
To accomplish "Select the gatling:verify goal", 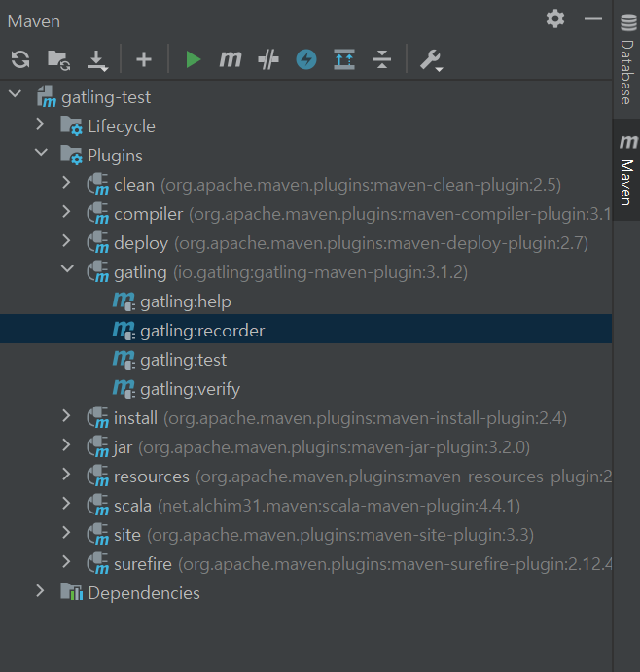I will (305, 389).
